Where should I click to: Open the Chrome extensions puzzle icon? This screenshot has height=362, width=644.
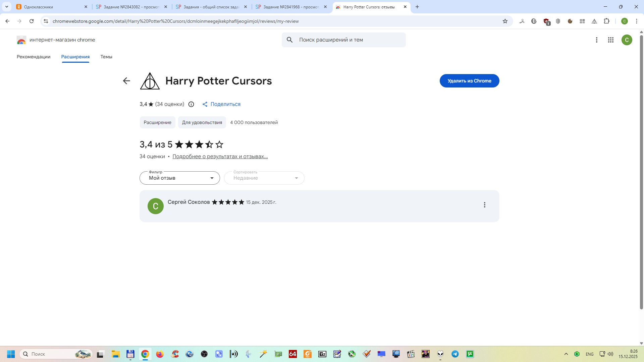pyautogui.click(x=606, y=21)
